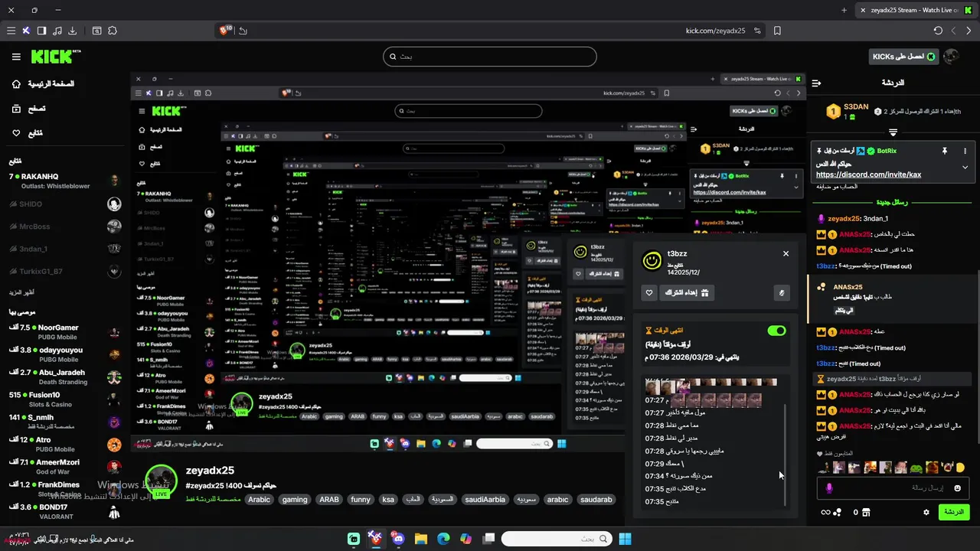Click the browser extensions puzzle icon

[113, 31]
